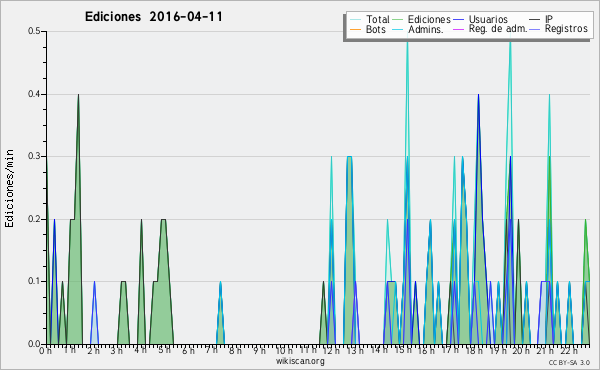
Task: Click the '14 h' x-axis label
Action: (379, 351)
